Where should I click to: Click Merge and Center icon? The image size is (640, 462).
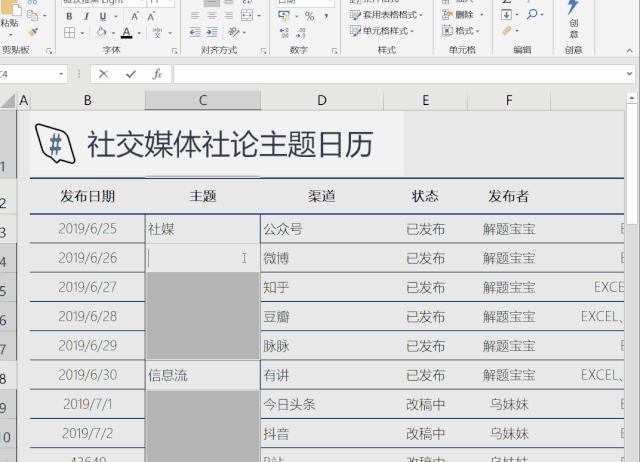pos(247,16)
